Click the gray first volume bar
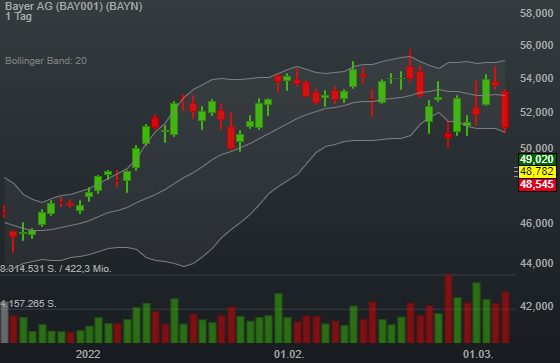Image resolution: width=560 pixels, height=363 pixels. point(4,323)
